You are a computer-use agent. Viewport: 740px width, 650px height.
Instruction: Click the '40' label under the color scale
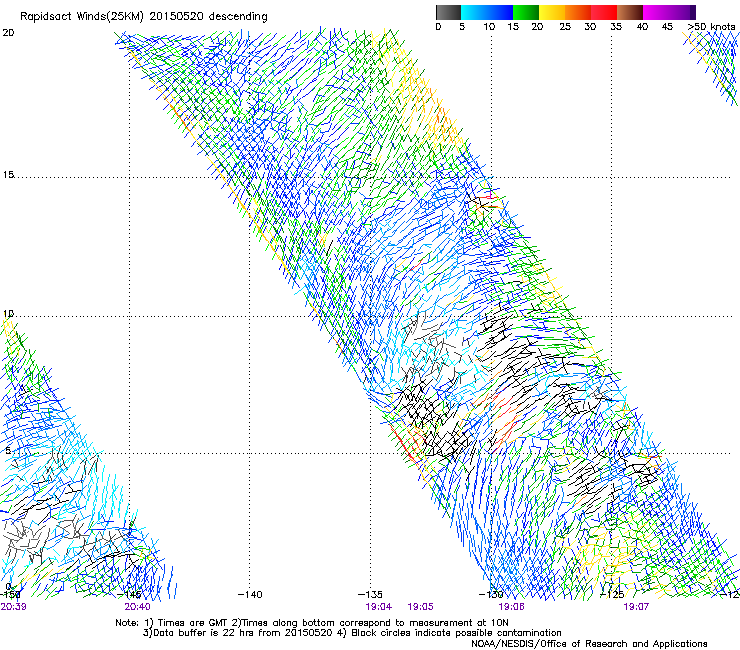642,27
